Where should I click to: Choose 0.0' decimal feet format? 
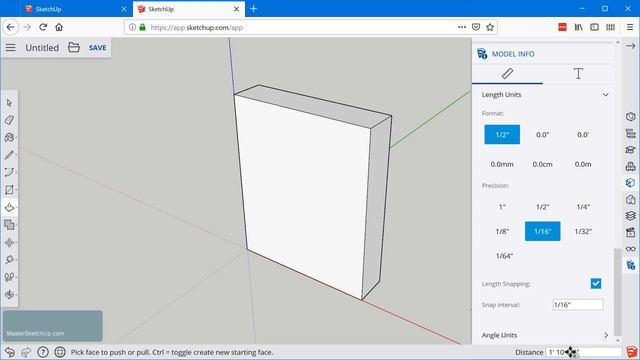[583, 135]
